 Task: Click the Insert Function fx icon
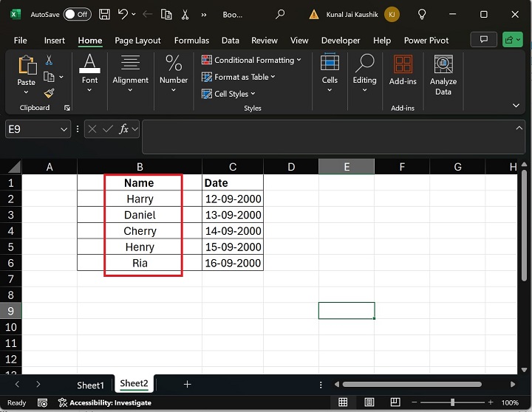pyautogui.click(x=125, y=128)
